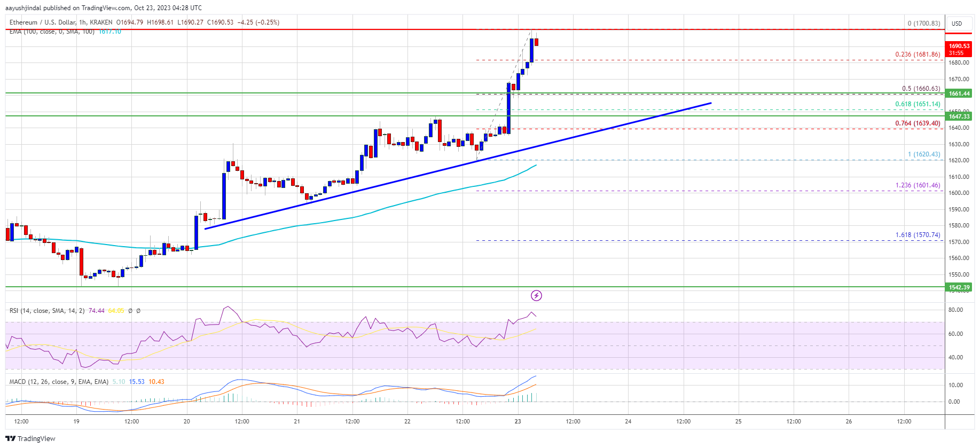Click the blue ascending trend line
The width and height of the screenshot is (980, 448).
click(x=458, y=166)
